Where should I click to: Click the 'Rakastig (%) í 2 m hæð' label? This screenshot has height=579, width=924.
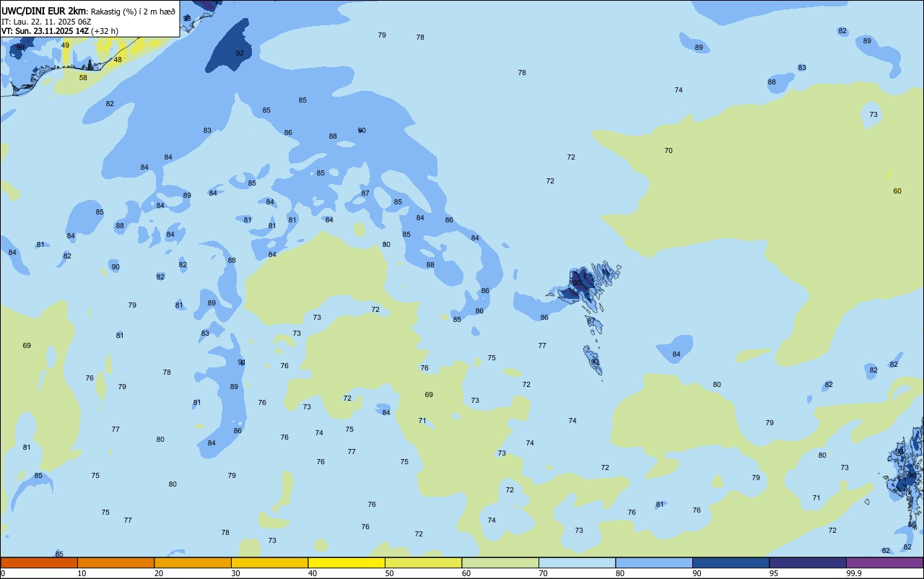point(133,11)
